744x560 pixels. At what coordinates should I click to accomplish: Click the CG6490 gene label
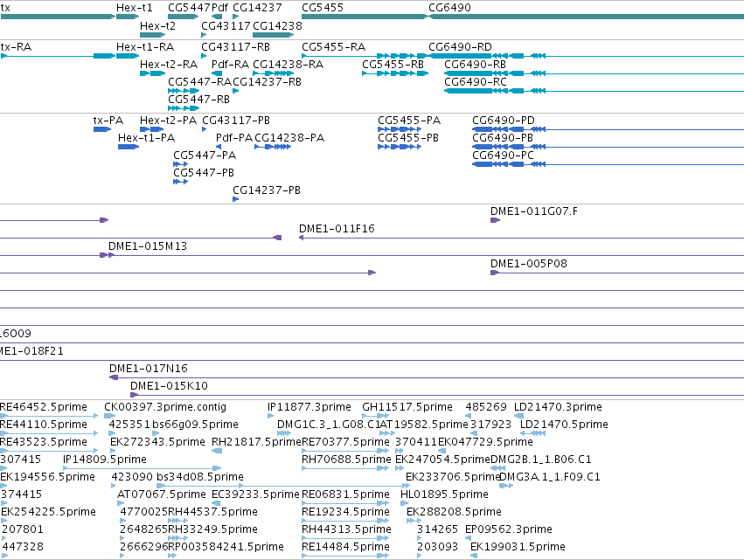click(x=449, y=8)
